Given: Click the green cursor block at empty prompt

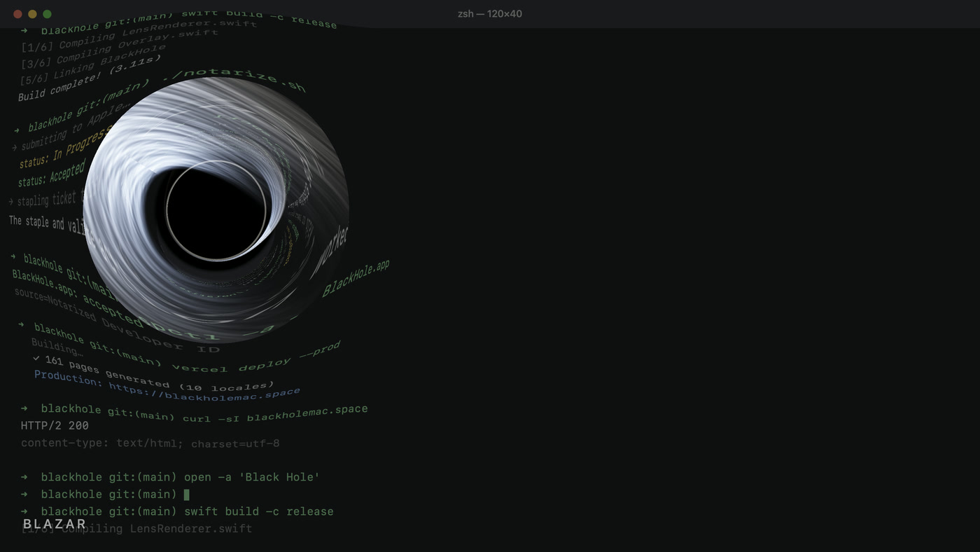Looking at the screenshot, I should coord(187,495).
